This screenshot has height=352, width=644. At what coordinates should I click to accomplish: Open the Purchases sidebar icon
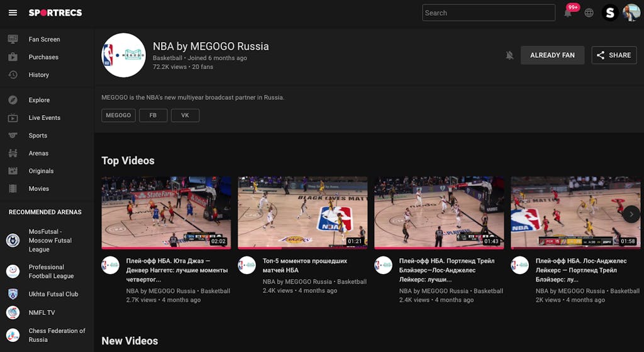[13, 57]
